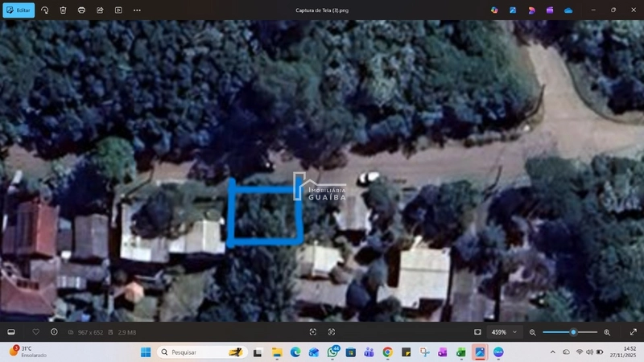The width and height of the screenshot is (644, 362).
Task: Open the pink app icon beside the Snipping Tool icon
Action: 442,352
